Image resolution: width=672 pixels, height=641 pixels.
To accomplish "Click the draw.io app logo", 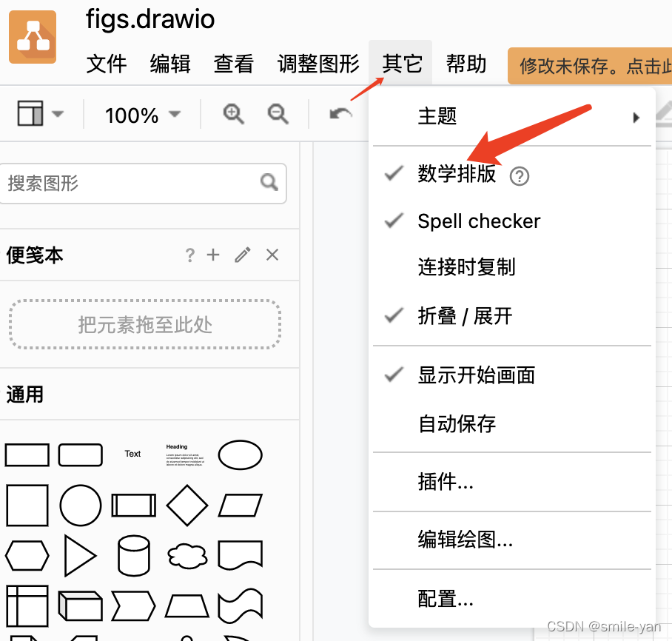I will tap(33, 37).
